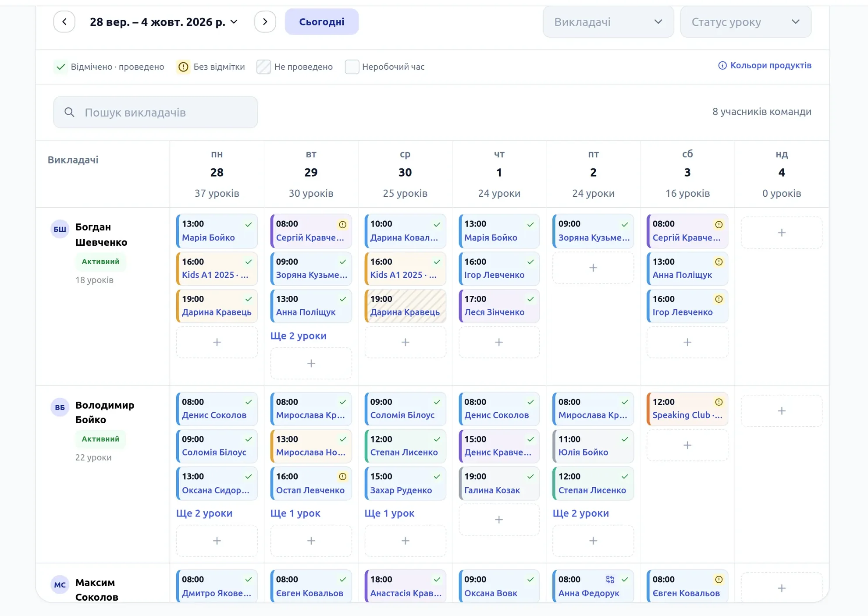868x616 pixels.
Task: Open Monday 13:00 lesson Марія Бойко
Action: point(217,231)
